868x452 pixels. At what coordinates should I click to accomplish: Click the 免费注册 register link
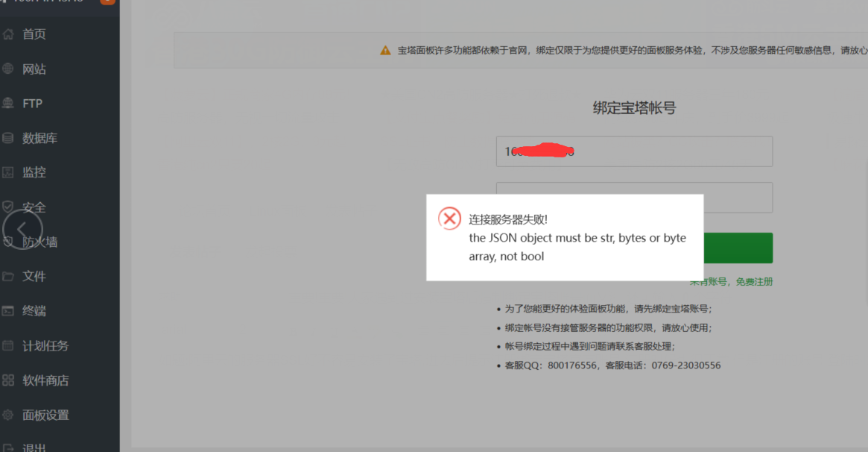pyautogui.click(x=754, y=282)
